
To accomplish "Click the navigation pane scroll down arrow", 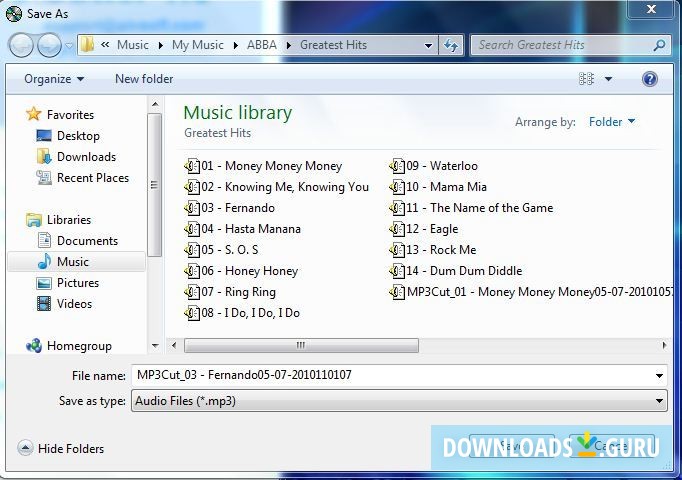I will pyautogui.click(x=155, y=346).
